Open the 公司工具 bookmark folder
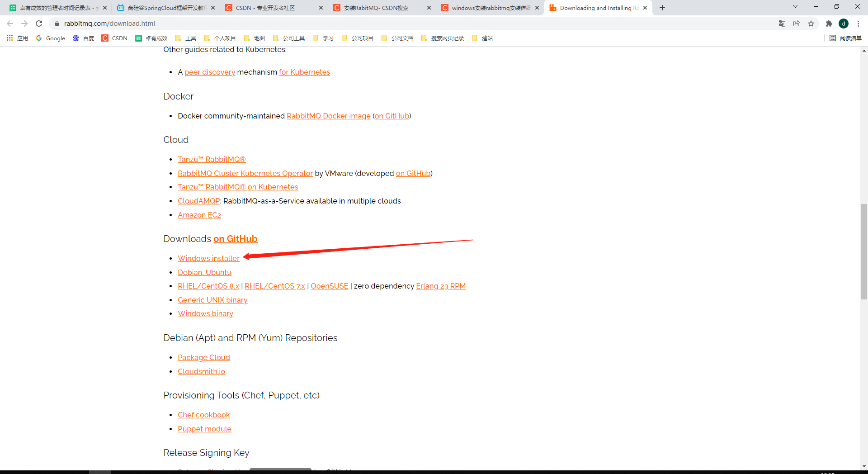Viewport: 868px width, 474px height. pyautogui.click(x=289, y=38)
